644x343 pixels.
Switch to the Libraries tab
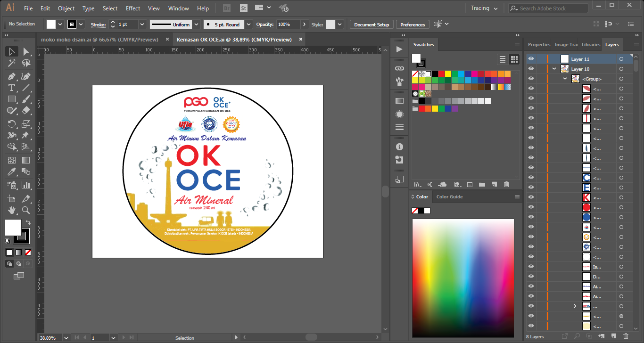591,44
